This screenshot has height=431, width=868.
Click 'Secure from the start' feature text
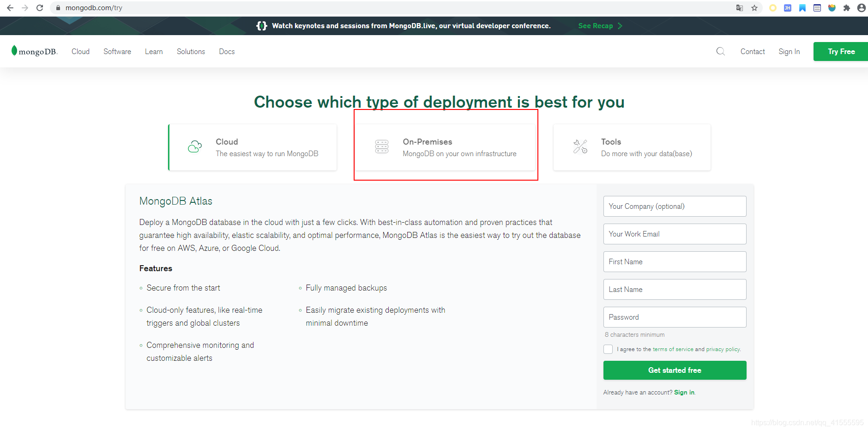(183, 288)
